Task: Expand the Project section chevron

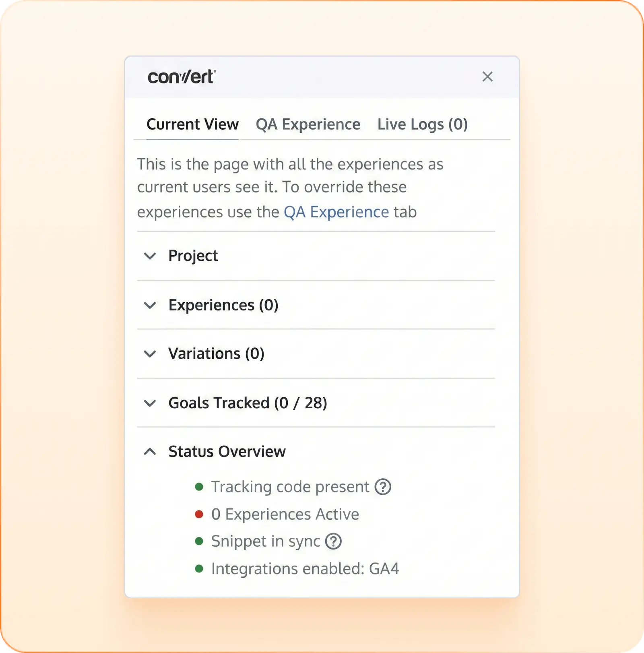Action: coord(150,256)
